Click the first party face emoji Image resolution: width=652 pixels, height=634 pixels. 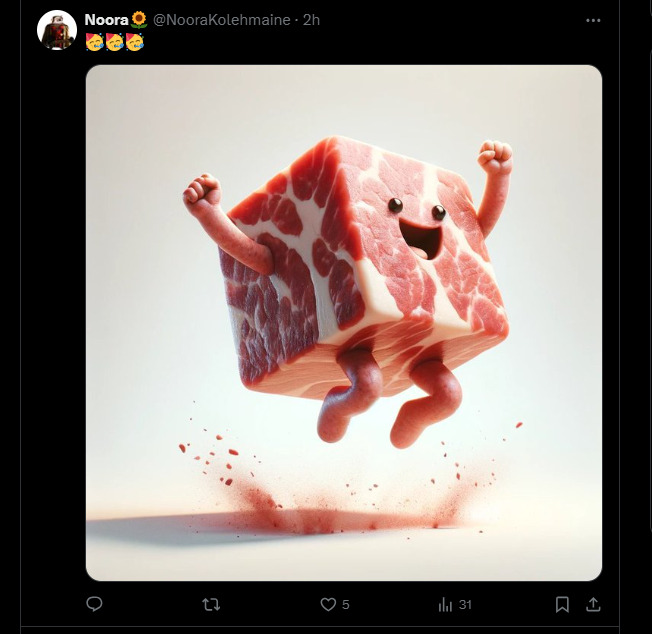point(95,42)
